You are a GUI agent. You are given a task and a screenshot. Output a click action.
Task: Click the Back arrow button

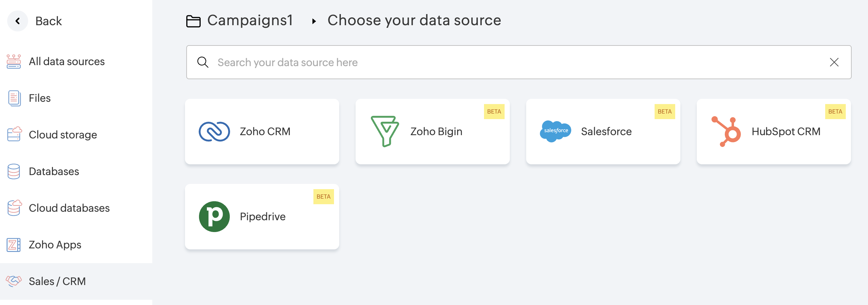(x=18, y=21)
